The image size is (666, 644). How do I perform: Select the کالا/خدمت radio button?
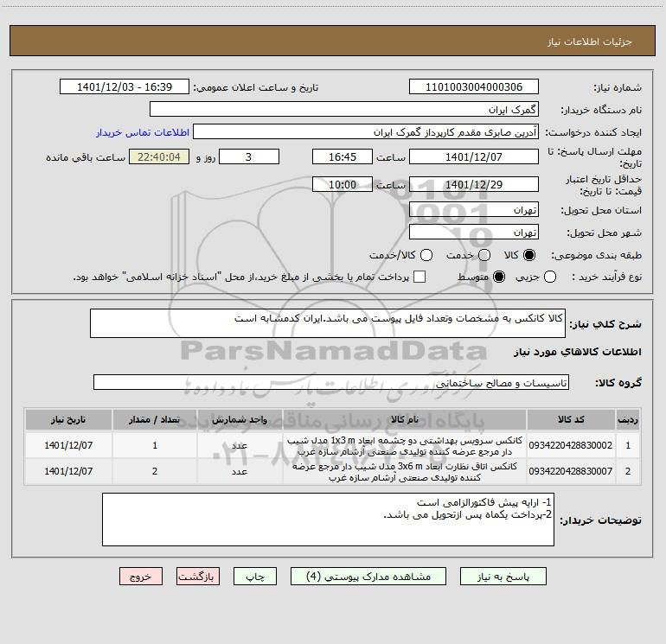(426, 255)
